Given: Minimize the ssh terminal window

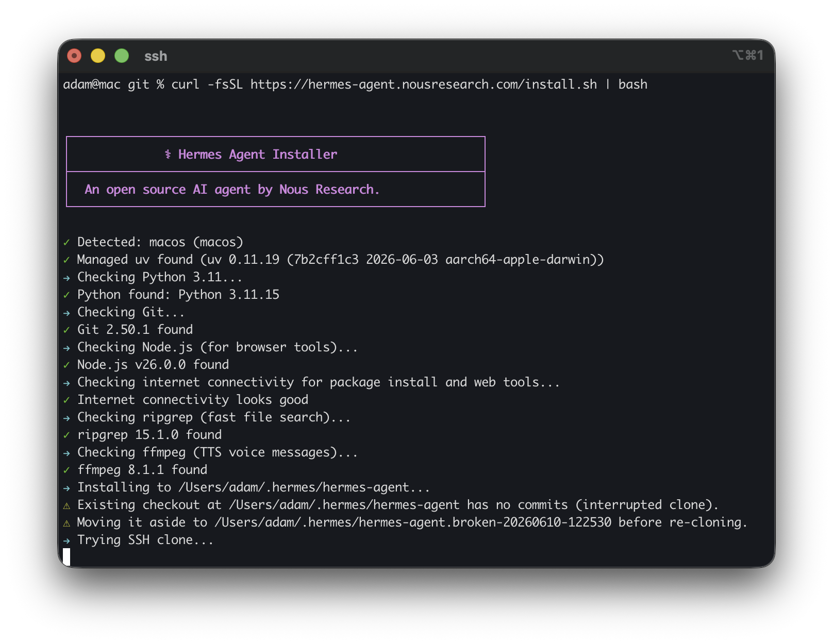Looking at the screenshot, I should [98, 56].
